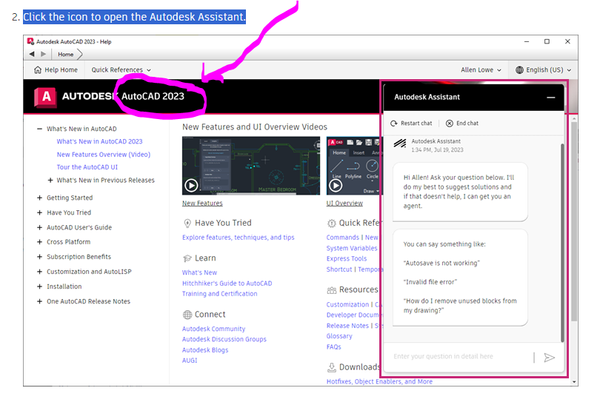This screenshot has width=600, height=413.
Task: Click the Learn graduation cap icon
Action: click(187, 258)
